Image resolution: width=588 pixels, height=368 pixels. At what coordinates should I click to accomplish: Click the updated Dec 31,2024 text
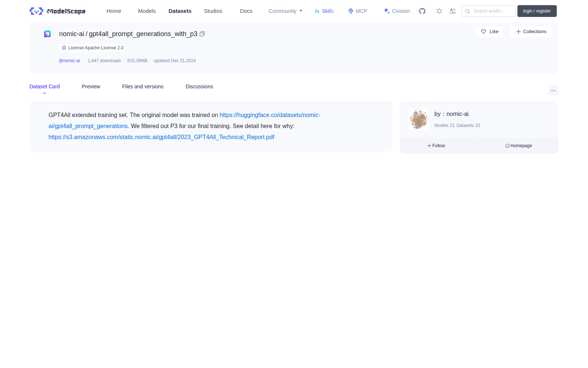[175, 61]
